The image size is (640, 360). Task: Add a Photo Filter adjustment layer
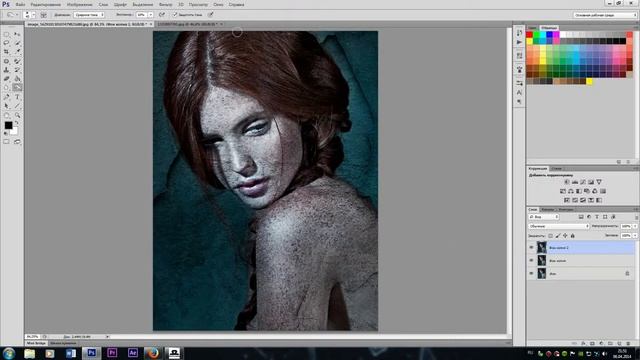pyautogui.click(x=587, y=191)
